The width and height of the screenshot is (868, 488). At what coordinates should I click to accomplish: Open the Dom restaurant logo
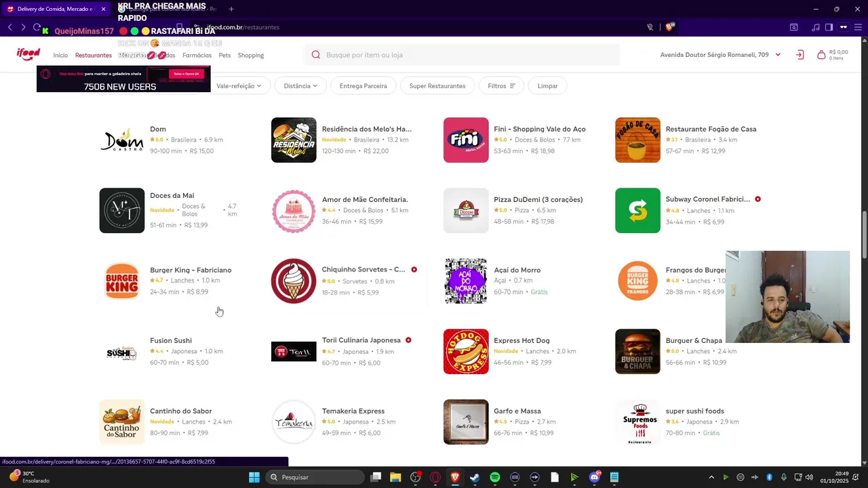pos(122,140)
